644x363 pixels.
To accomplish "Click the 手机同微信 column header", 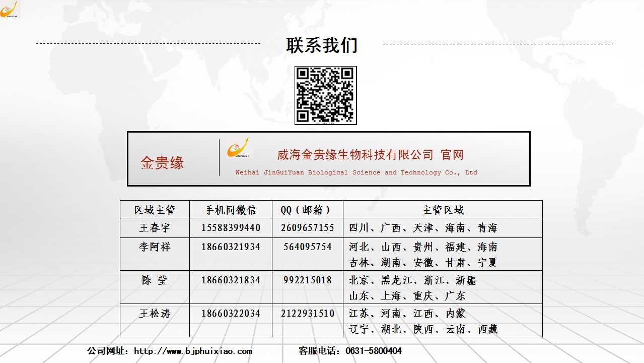I will pyautogui.click(x=231, y=210).
